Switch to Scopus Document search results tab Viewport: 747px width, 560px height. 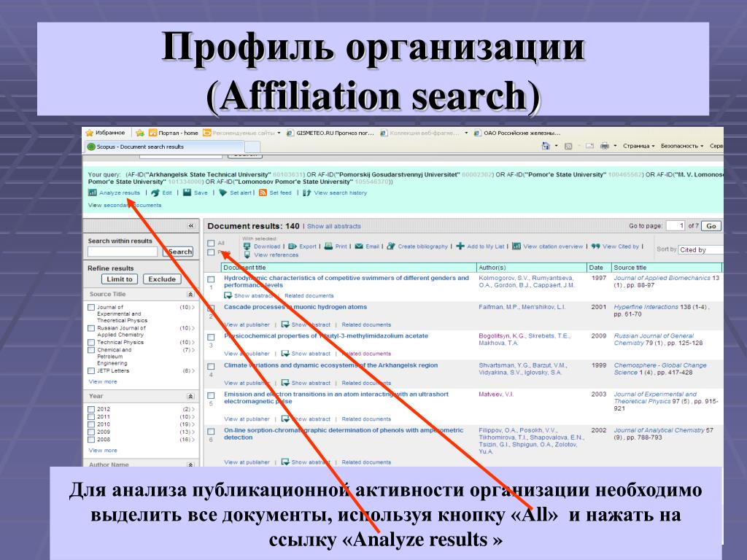pos(165,147)
